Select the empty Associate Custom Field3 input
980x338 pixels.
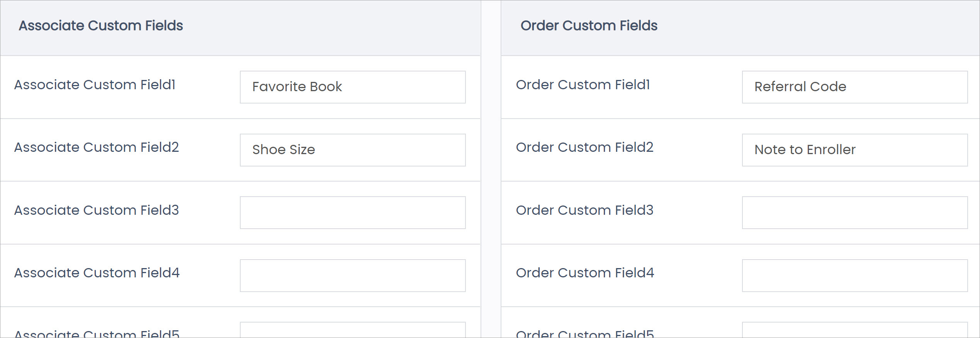pos(352,212)
